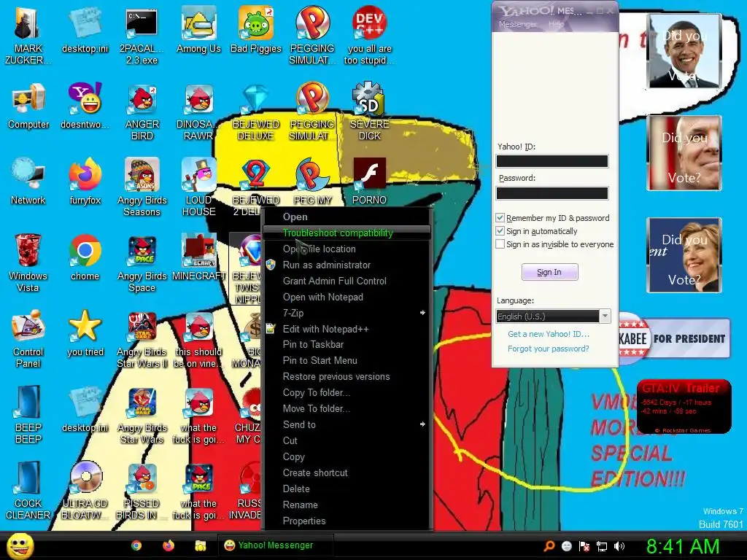Select Troubleshoot compatibility

pyautogui.click(x=347, y=233)
